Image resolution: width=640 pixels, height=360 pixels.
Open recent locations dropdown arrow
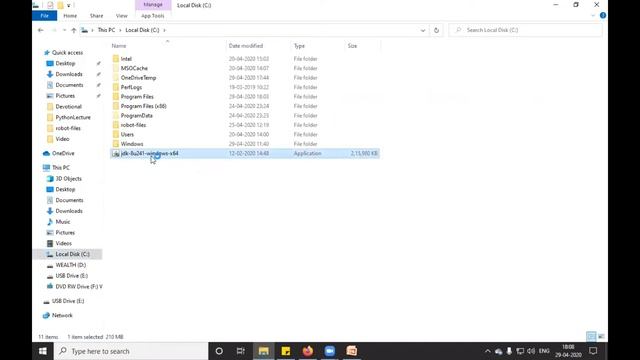click(64, 30)
